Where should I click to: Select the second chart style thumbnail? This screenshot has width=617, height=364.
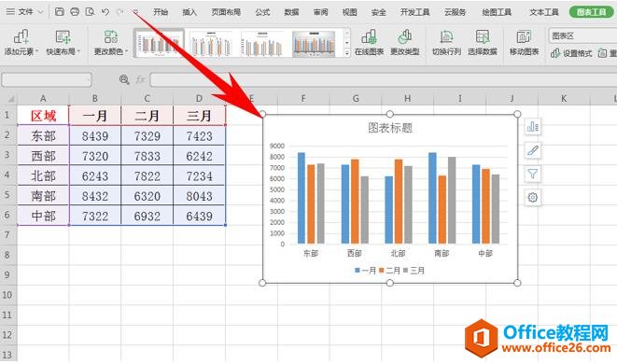click(x=212, y=43)
